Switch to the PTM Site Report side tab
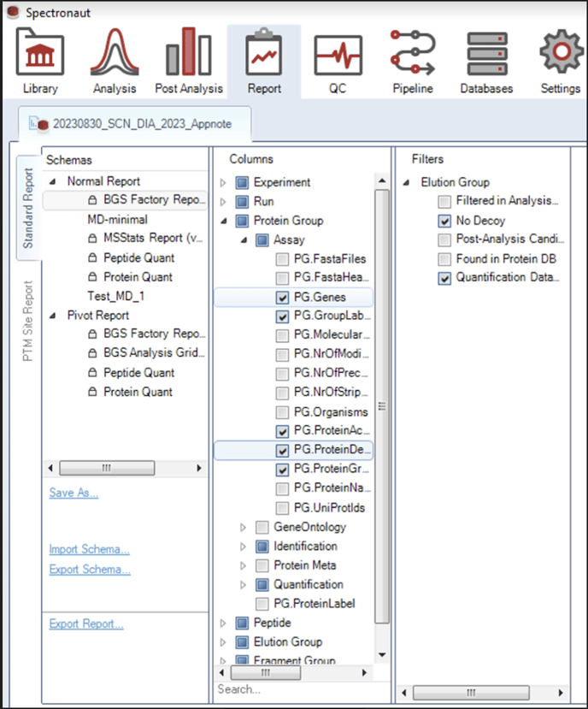The height and width of the screenshot is (709, 588). point(28,321)
